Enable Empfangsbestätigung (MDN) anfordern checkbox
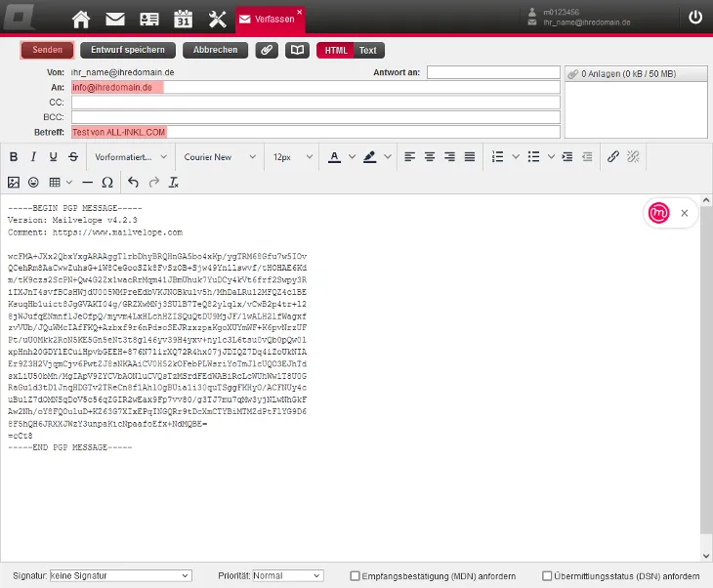 click(x=355, y=576)
